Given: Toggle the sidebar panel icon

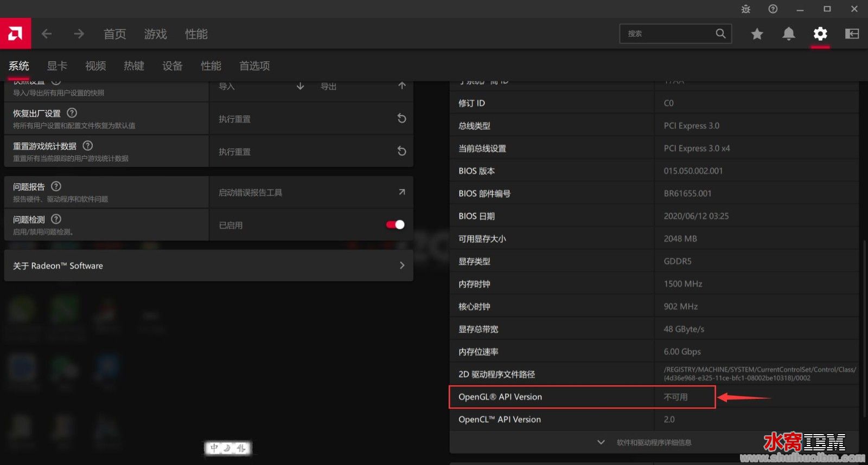Looking at the screenshot, I should pyautogui.click(x=852, y=34).
